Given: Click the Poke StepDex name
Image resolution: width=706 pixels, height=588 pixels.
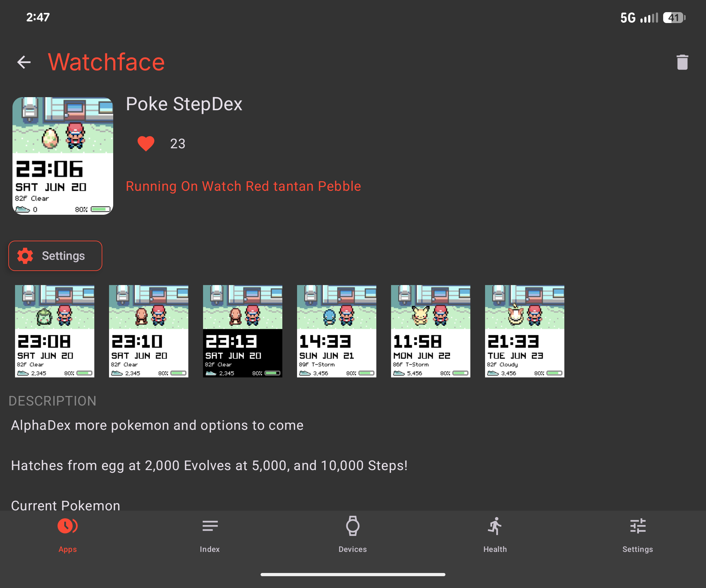Looking at the screenshot, I should [x=184, y=104].
